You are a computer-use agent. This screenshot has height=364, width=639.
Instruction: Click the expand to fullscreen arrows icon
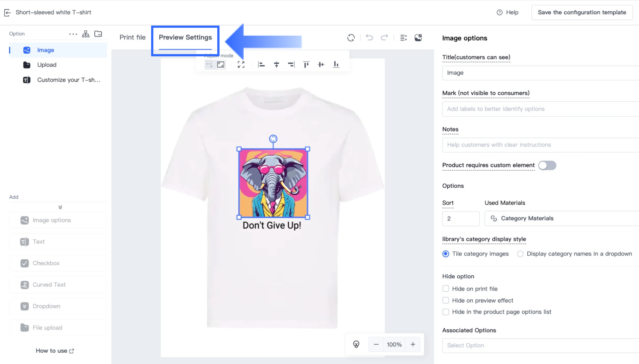click(241, 65)
